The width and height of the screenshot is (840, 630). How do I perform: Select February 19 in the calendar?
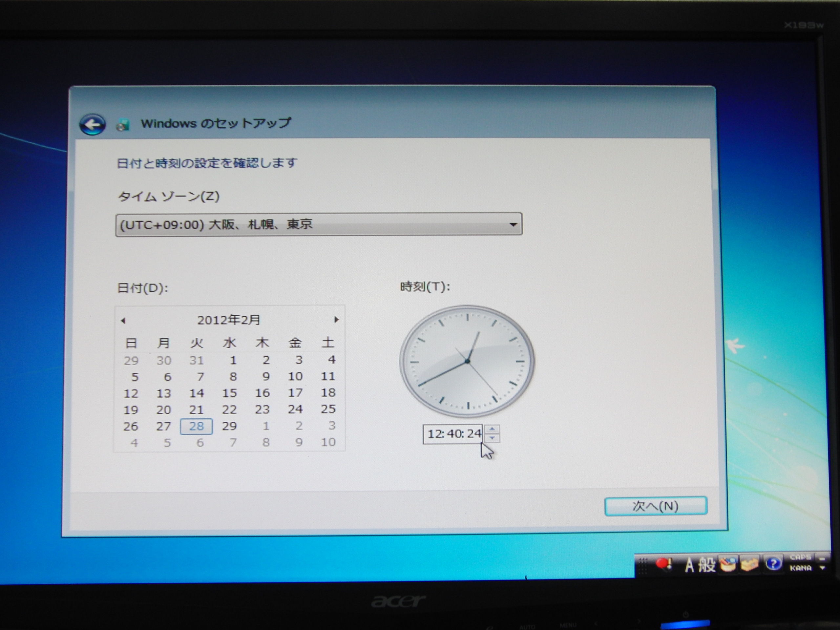click(131, 410)
